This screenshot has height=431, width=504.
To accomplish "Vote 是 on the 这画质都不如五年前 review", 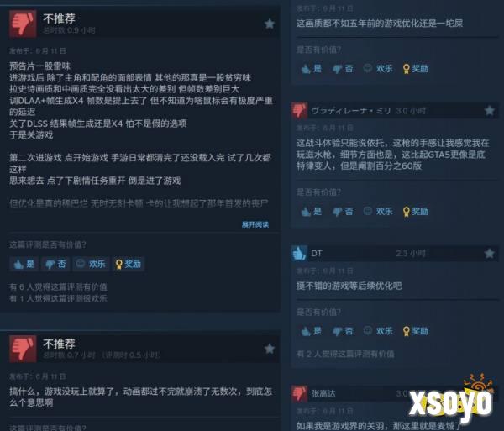I will click(x=312, y=68).
